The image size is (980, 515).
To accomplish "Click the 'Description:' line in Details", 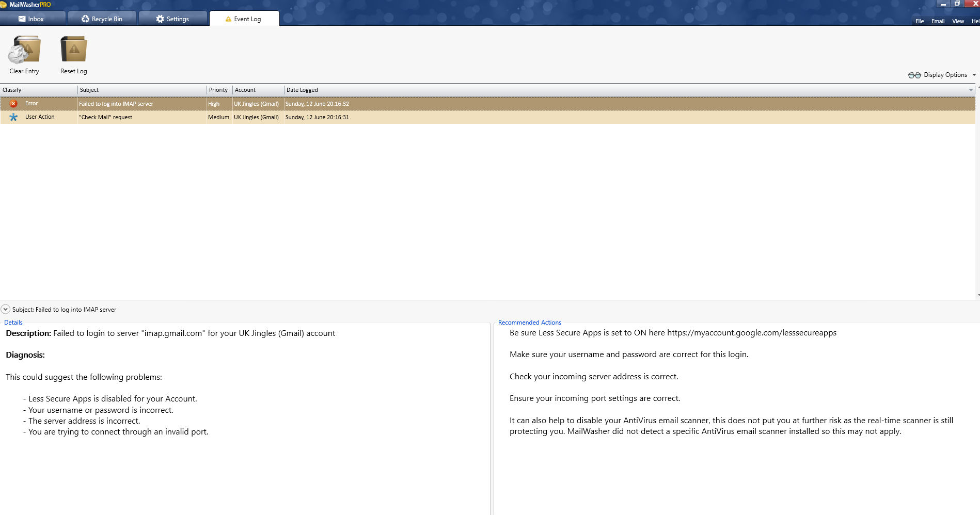I will (170, 333).
